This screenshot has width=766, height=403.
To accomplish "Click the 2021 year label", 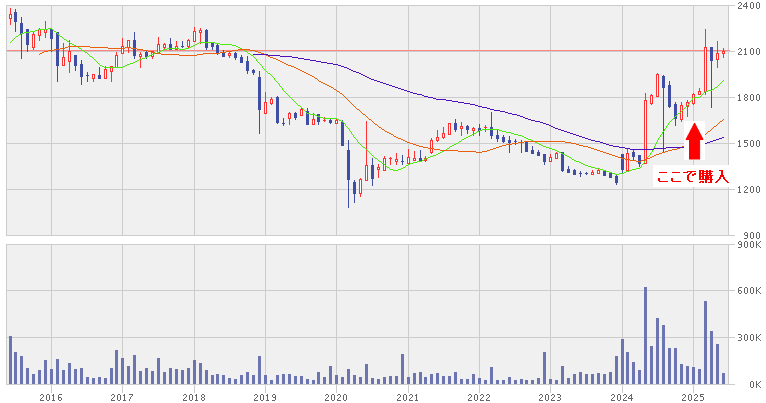I will click(408, 398).
